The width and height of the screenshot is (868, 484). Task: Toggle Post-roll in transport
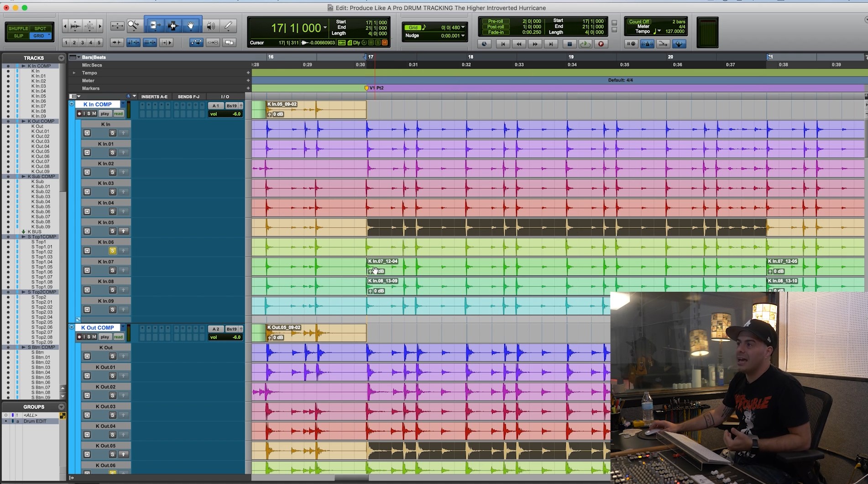pyautogui.click(x=495, y=27)
